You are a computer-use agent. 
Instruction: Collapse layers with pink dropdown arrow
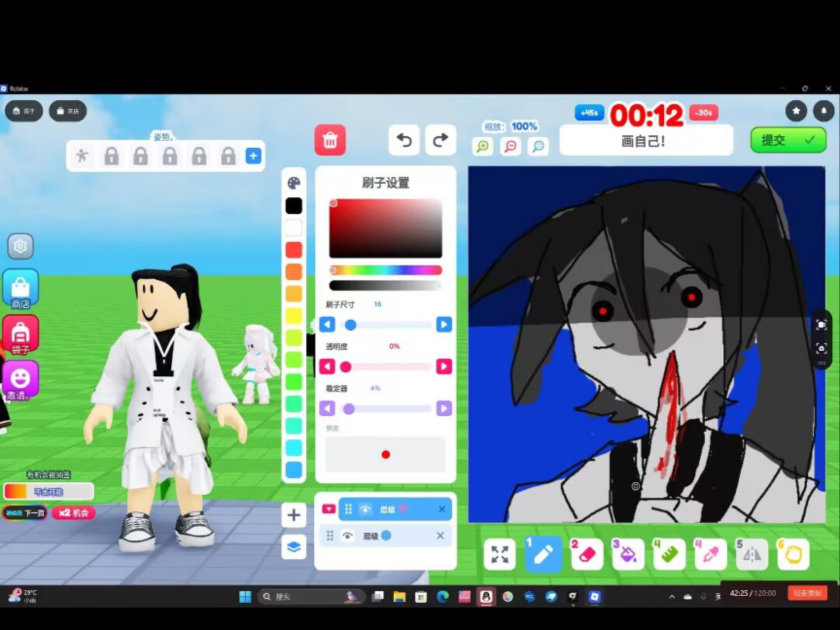click(329, 509)
